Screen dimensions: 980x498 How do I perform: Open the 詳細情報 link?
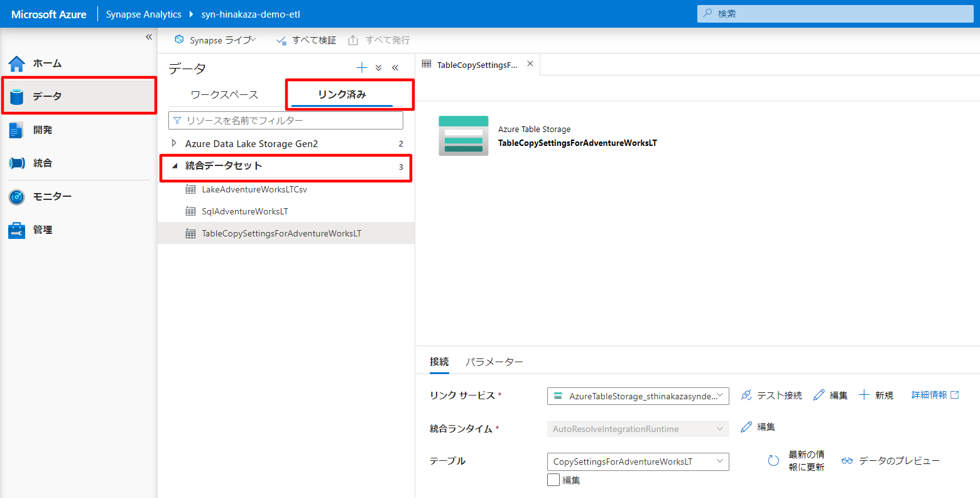click(x=935, y=395)
